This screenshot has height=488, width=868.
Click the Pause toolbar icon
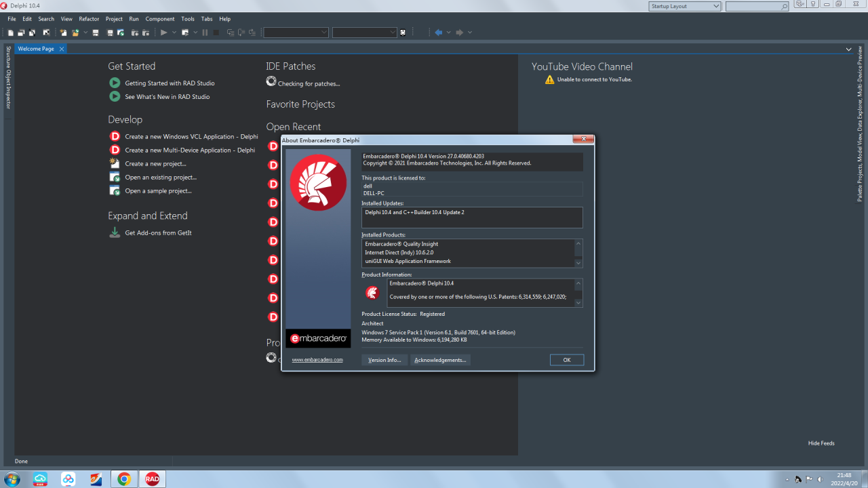pos(205,33)
